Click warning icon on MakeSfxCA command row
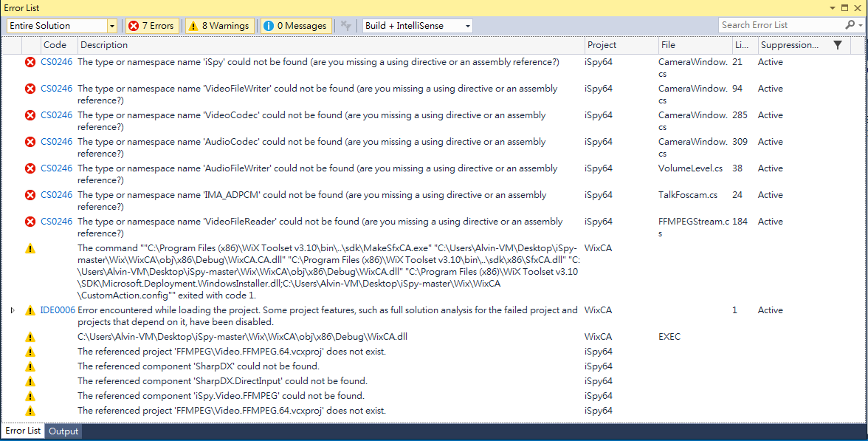The image size is (868, 441). [30, 249]
